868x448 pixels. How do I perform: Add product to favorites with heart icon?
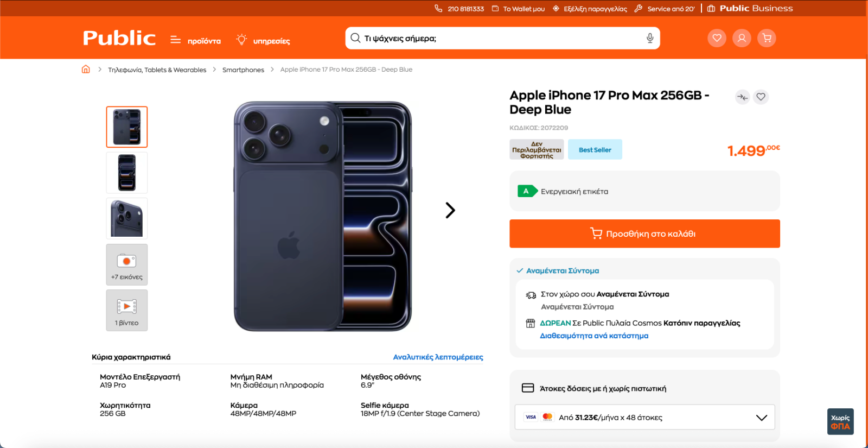761,97
